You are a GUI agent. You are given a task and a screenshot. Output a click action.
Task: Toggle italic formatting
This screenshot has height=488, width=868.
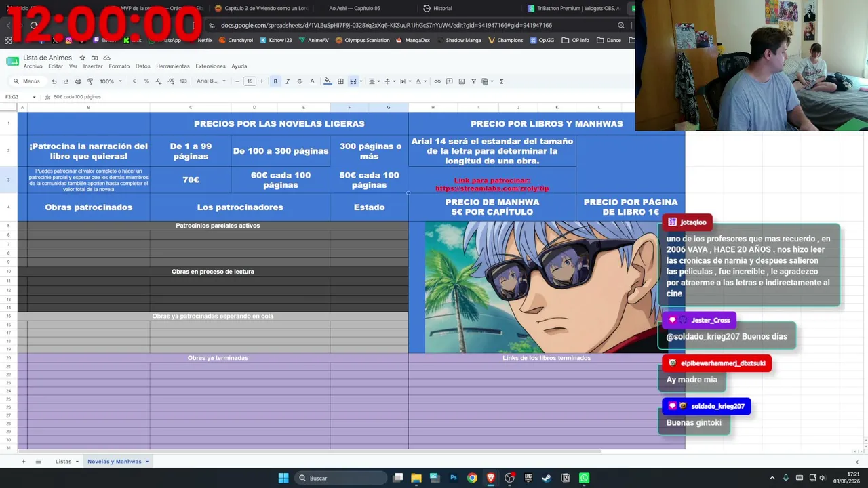point(288,81)
